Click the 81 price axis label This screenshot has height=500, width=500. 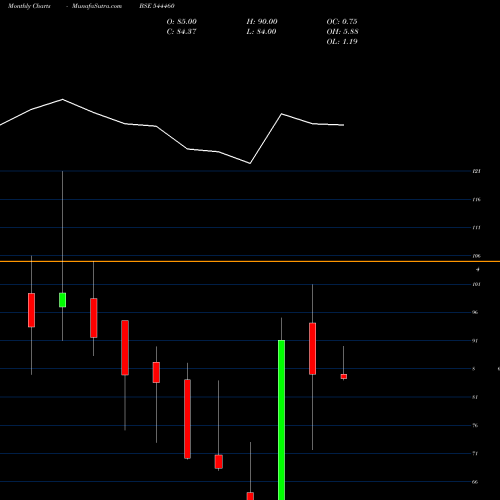pyautogui.click(x=475, y=397)
